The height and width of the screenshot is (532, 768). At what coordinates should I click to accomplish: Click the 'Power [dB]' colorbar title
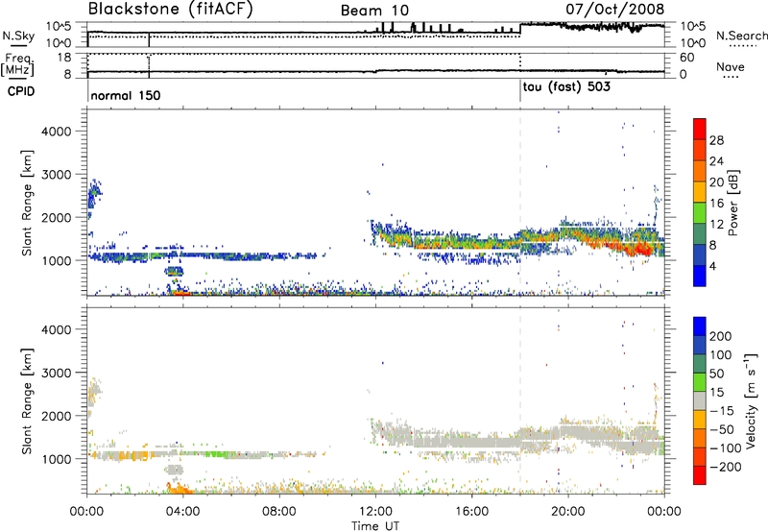click(732, 203)
